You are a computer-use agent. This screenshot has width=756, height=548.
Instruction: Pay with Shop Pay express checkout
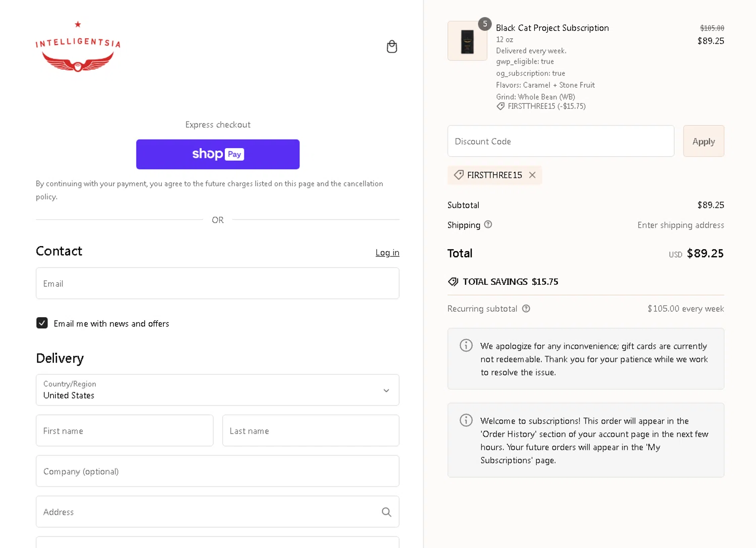click(218, 154)
